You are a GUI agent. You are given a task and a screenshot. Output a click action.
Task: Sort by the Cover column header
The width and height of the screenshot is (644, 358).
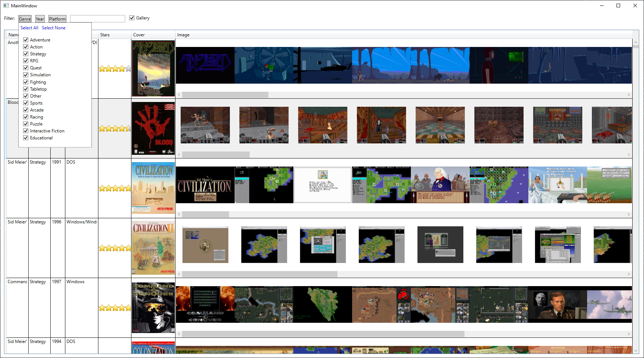pyautogui.click(x=153, y=35)
